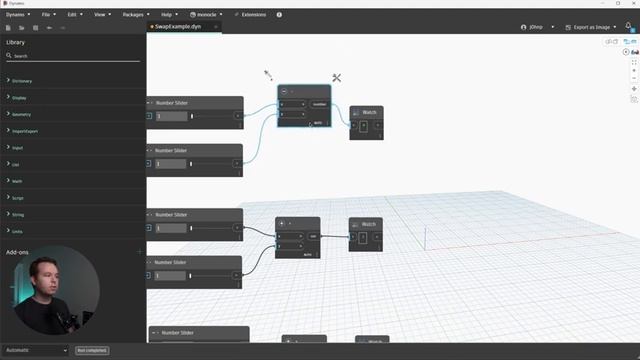
Task: Open the File menu
Action: click(49, 15)
